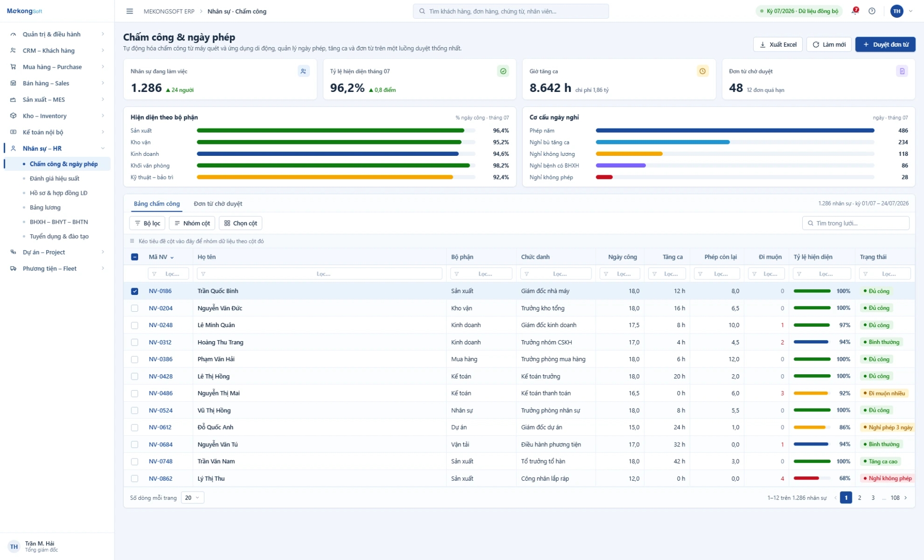Focus the global search input field

click(x=511, y=11)
